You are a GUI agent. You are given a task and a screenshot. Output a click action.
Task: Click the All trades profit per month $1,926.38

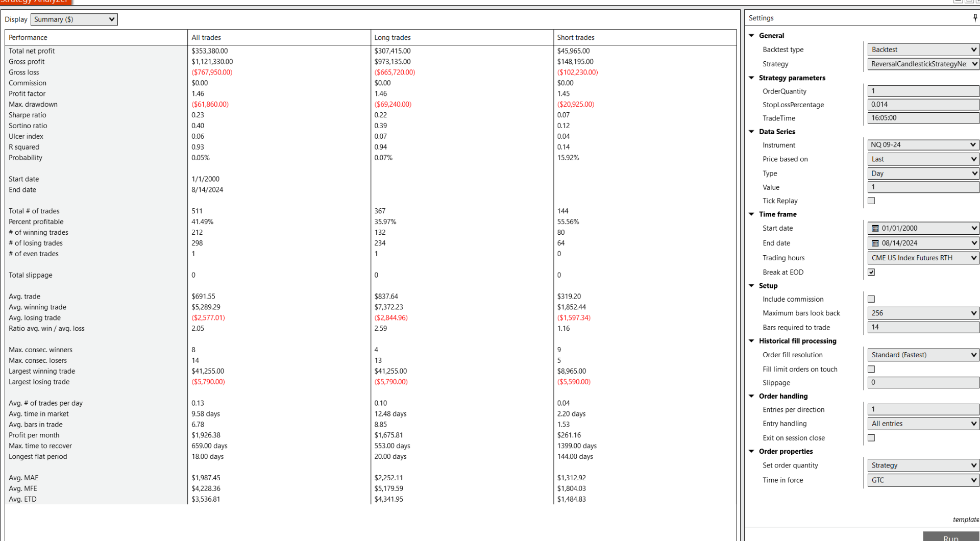pyautogui.click(x=206, y=435)
